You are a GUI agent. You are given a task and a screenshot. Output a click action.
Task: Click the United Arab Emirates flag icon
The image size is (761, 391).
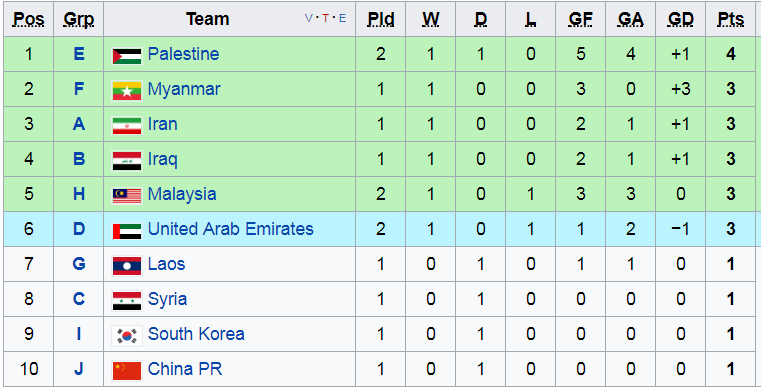pyautogui.click(x=127, y=231)
